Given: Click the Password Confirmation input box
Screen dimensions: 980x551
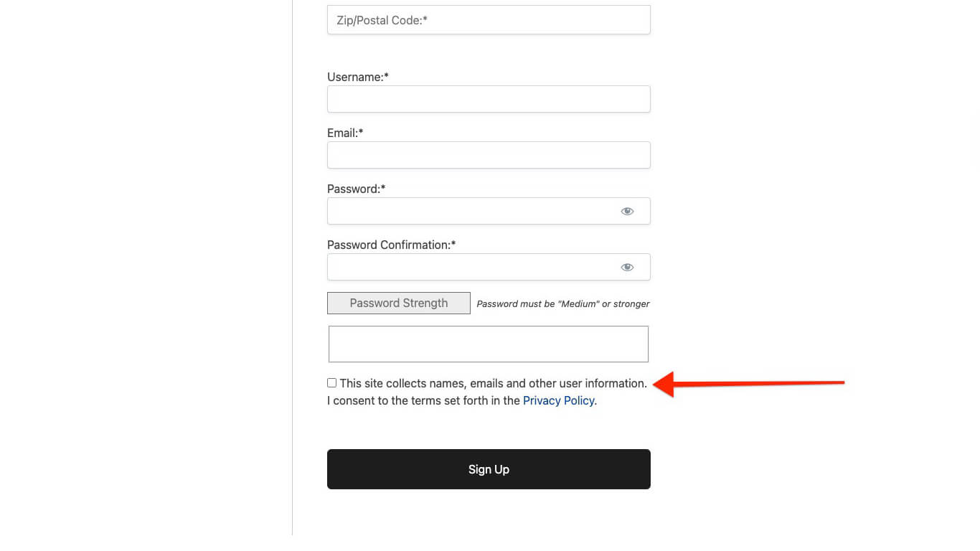Looking at the screenshot, I should (473, 266).
